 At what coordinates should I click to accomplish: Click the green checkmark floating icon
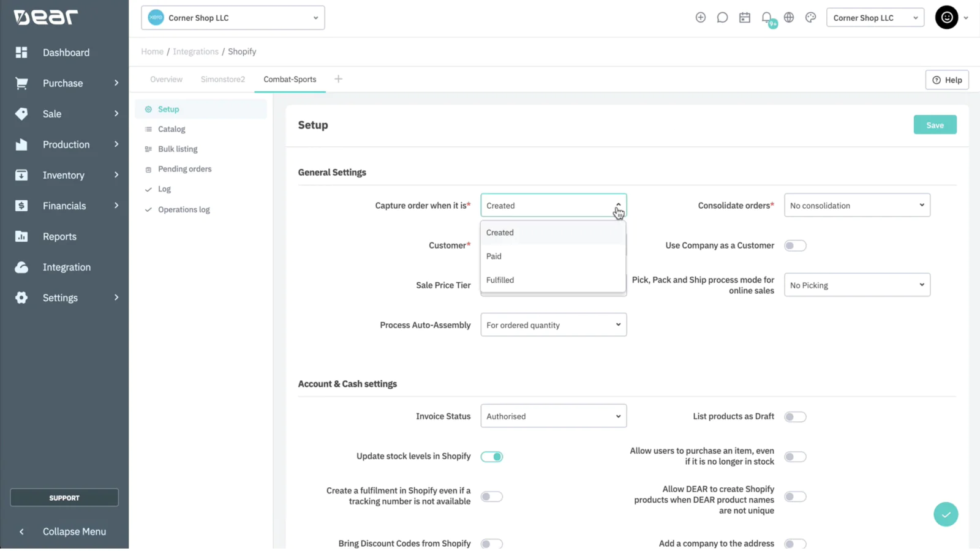(x=946, y=514)
